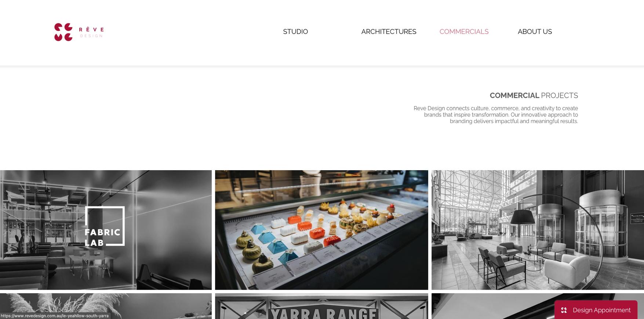Open the Yarra Range project thumbnail
Screen dimensions: 644x319
click(x=321, y=306)
